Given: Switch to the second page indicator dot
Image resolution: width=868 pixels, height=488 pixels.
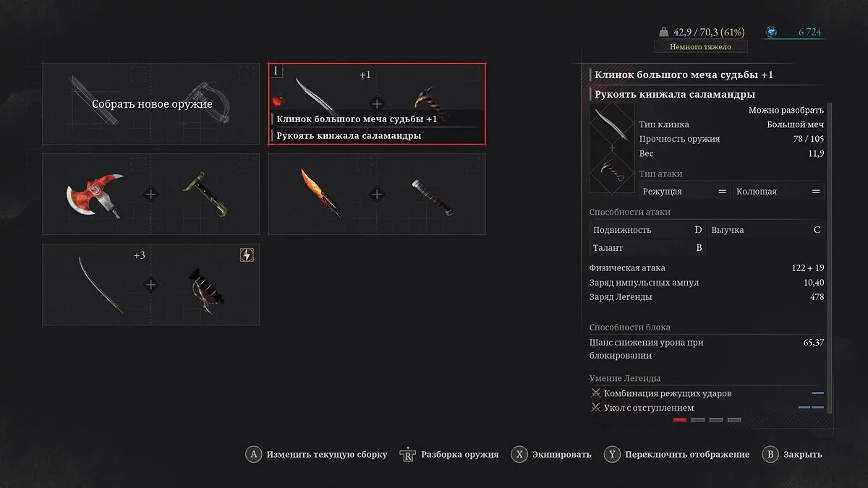Looking at the screenshot, I should click(698, 419).
